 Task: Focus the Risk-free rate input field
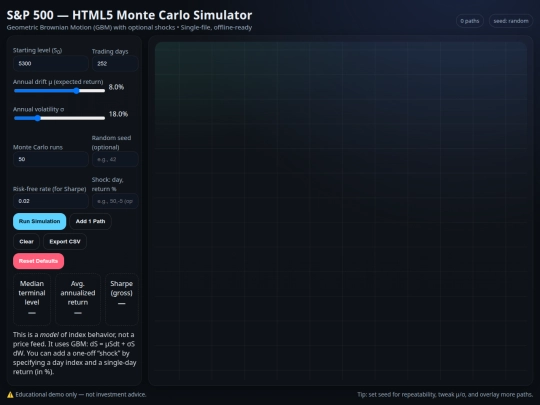coord(51,201)
